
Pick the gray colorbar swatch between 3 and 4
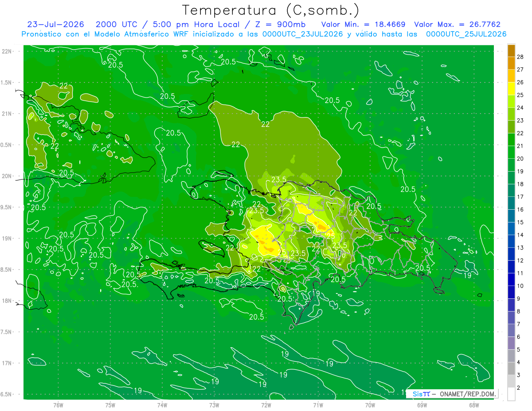click(x=511, y=368)
